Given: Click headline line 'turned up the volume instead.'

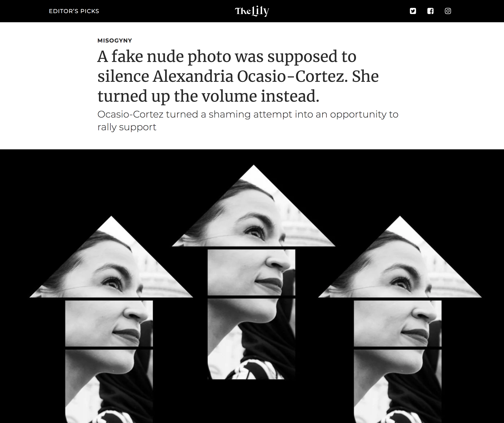Looking at the screenshot, I should (208, 96).
